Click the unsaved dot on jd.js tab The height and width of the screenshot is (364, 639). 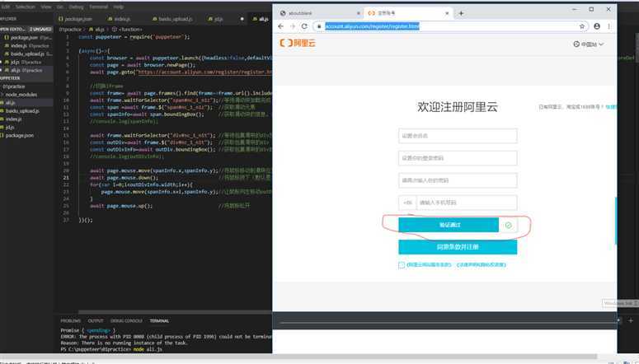[242, 19]
